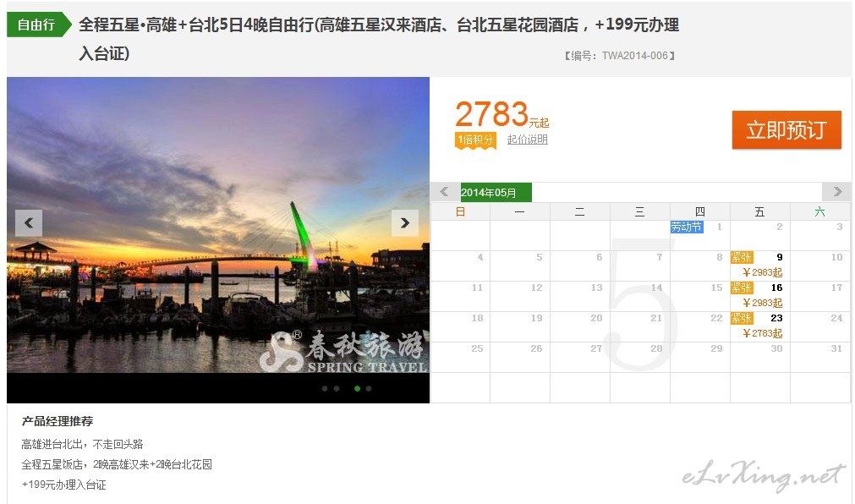Select the second slideshow indicator dot

coord(337,388)
